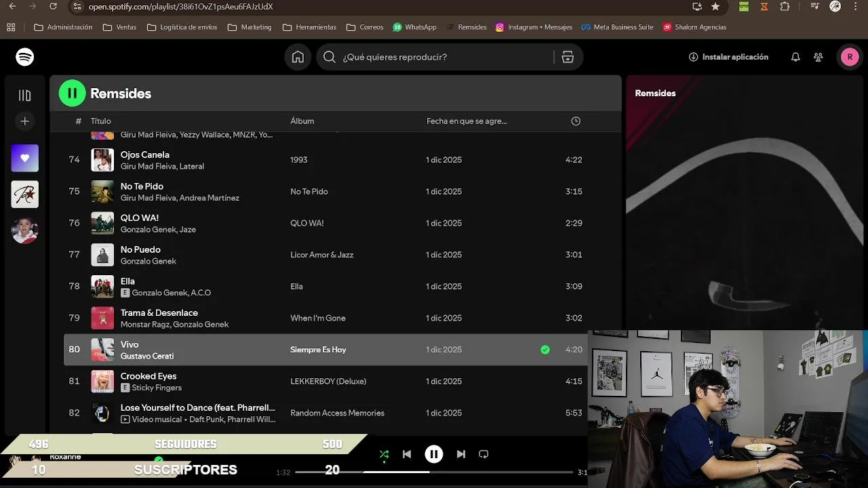The image size is (868, 488).
Task: Sort by the Álbum column header
Action: pos(302,121)
